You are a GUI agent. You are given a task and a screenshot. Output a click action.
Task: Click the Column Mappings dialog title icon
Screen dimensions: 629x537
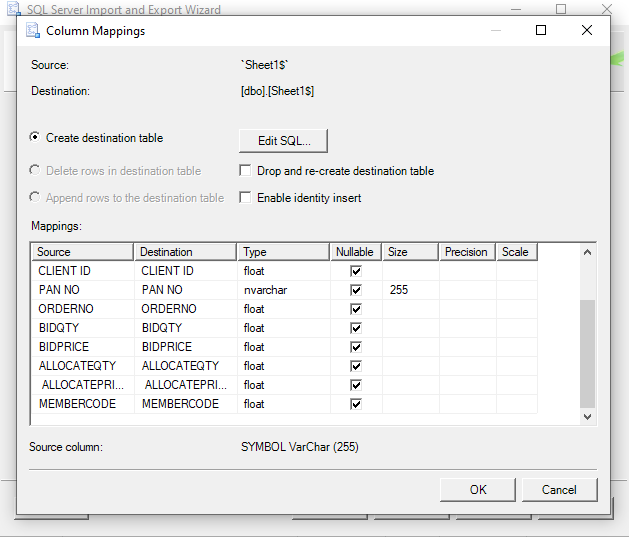coord(32,31)
